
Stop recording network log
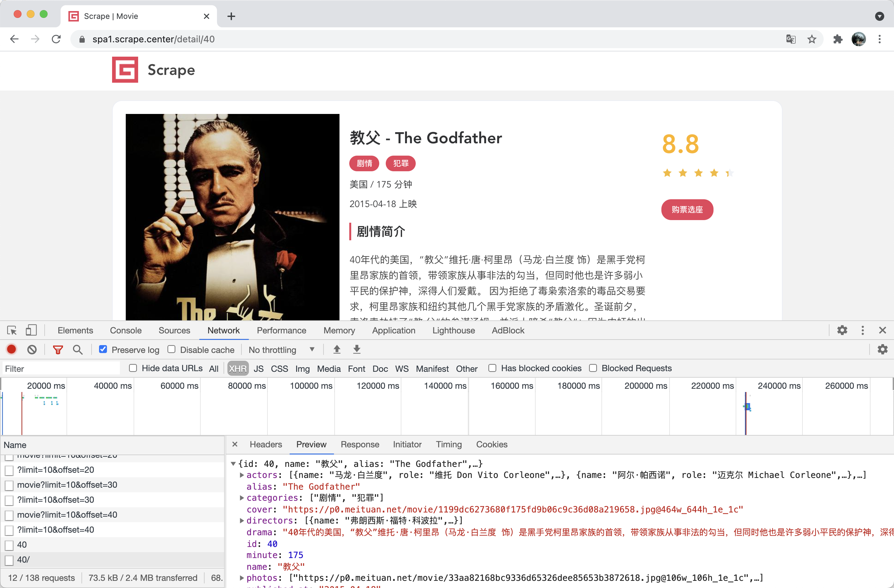pyautogui.click(x=12, y=350)
